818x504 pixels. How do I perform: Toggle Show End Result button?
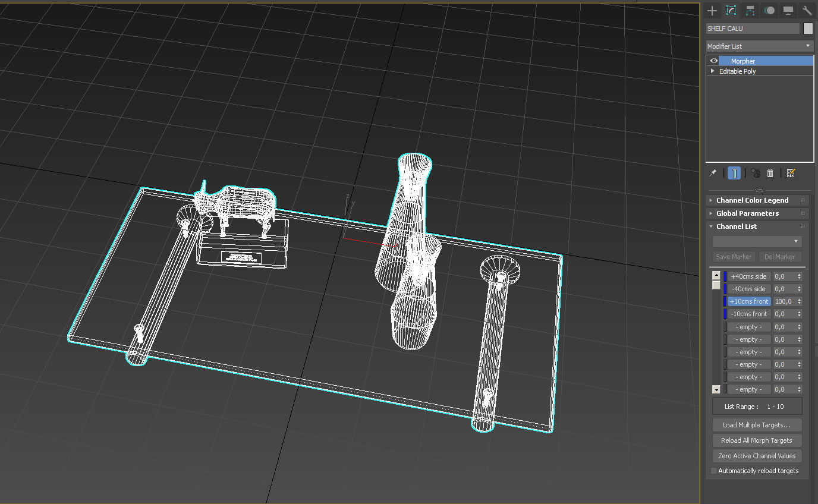[x=734, y=173]
